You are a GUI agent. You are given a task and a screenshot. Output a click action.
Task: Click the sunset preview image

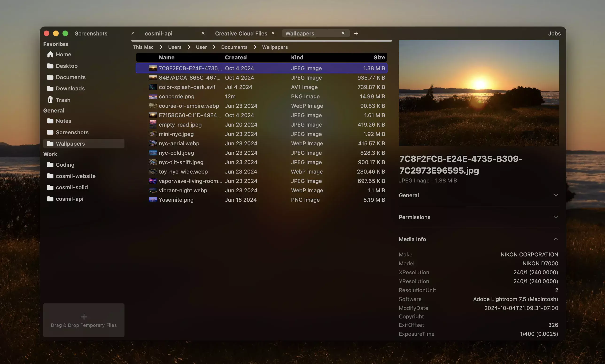[x=479, y=93]
